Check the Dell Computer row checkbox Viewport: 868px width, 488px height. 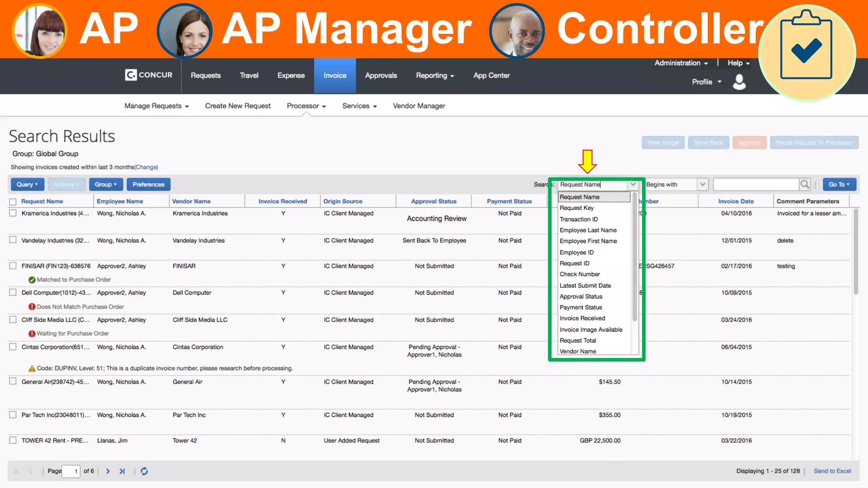click(13, 292)
